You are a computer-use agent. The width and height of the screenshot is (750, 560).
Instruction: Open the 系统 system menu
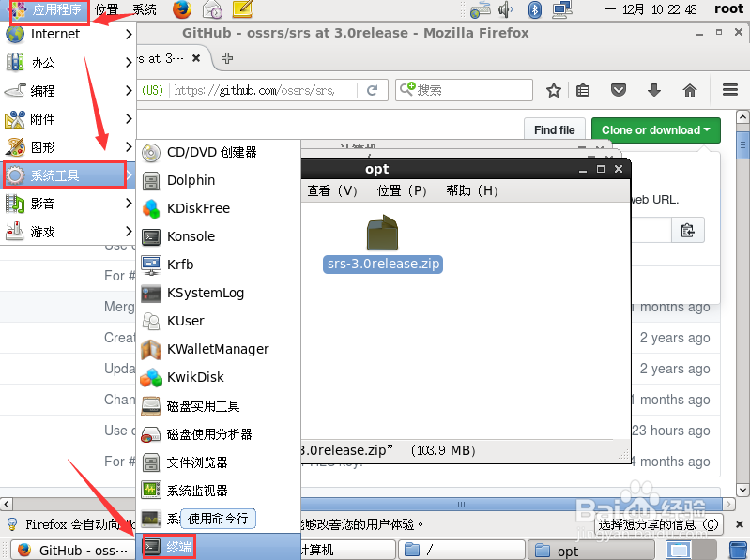[x=145, y=9]
